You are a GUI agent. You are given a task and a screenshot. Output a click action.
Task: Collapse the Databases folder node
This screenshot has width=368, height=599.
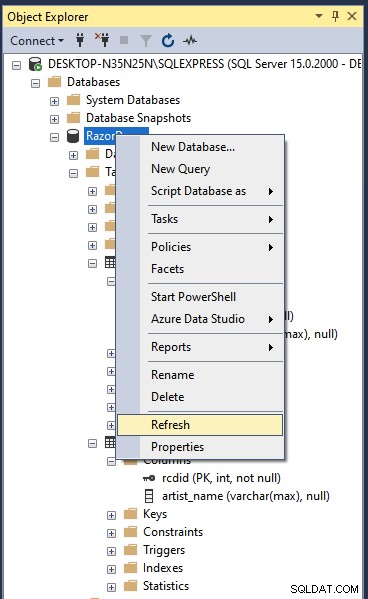36,83
